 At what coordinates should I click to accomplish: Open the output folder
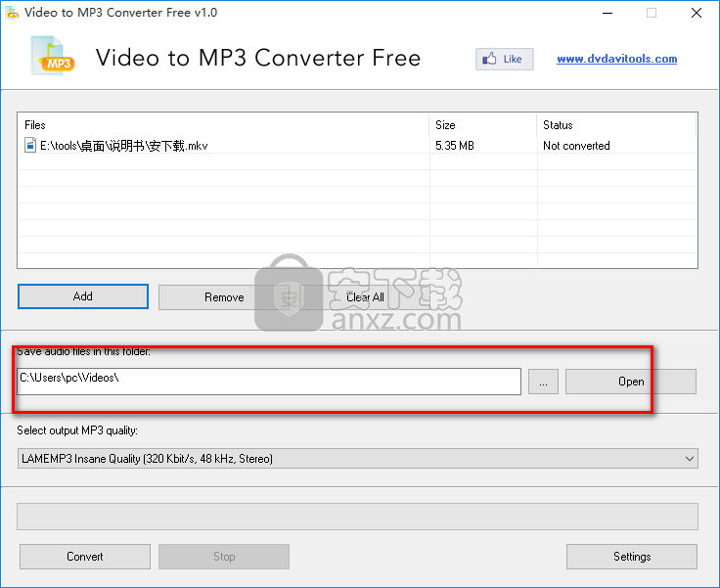tap(631, 382)
